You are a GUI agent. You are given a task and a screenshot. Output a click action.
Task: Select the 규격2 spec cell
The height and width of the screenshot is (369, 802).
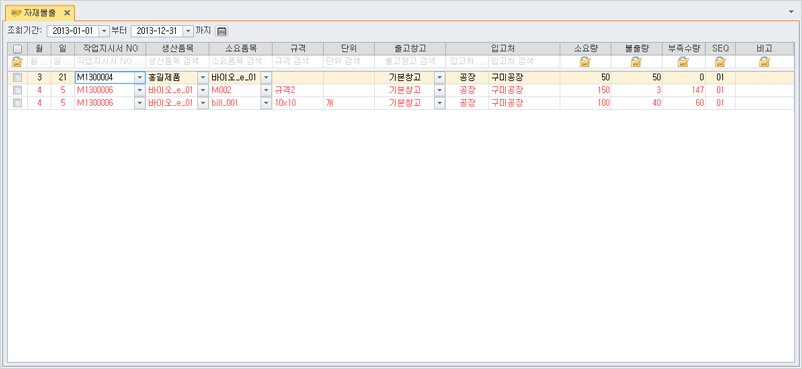point(298,90)
